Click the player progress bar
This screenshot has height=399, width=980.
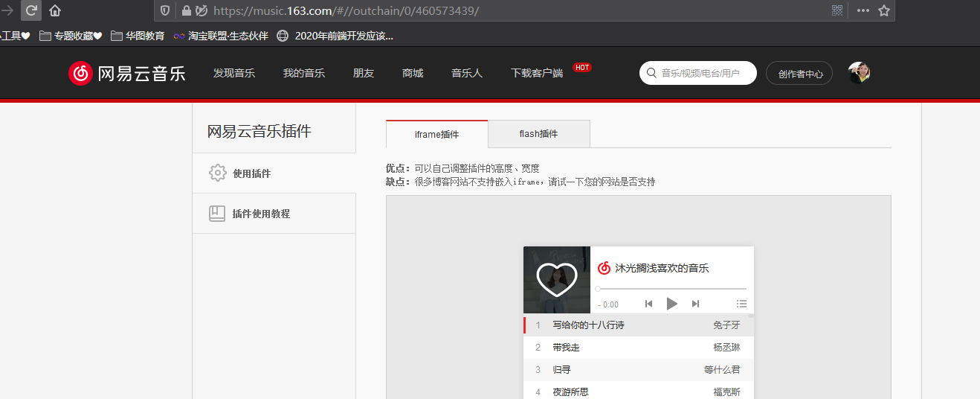(671, 289)
